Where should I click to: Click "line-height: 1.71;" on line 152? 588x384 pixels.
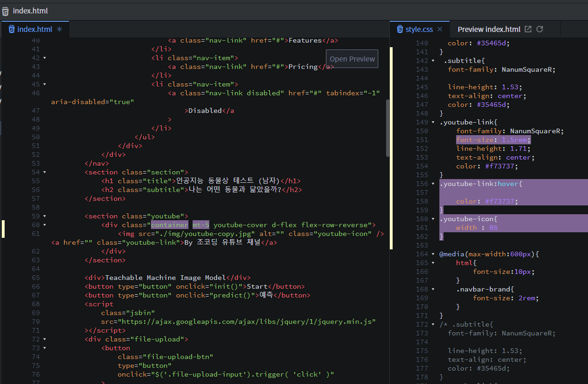[x=494, y=149]
